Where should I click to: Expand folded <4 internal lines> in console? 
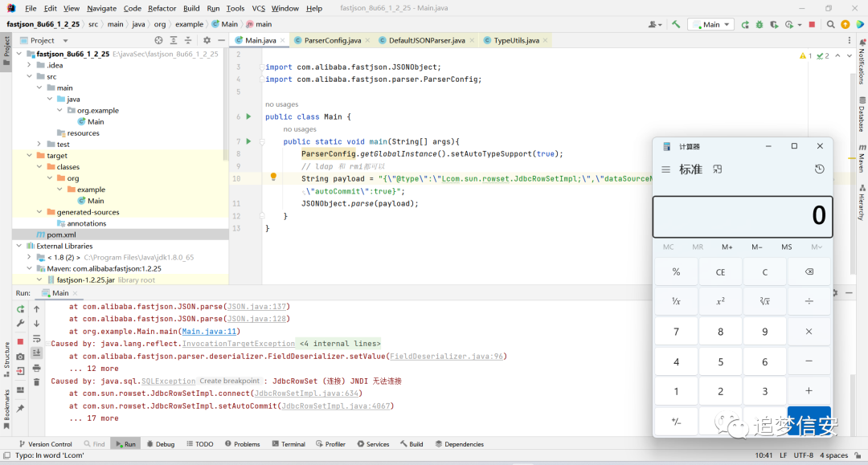point(339,344)
